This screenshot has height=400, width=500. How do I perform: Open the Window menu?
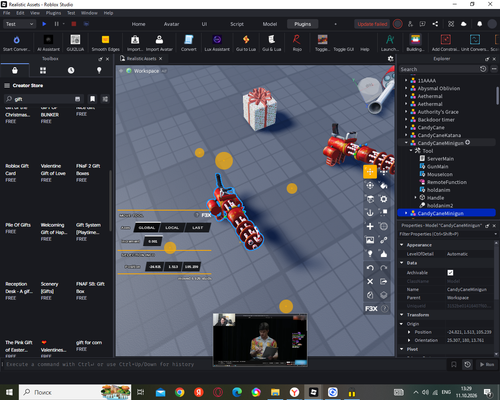(89, 13)
